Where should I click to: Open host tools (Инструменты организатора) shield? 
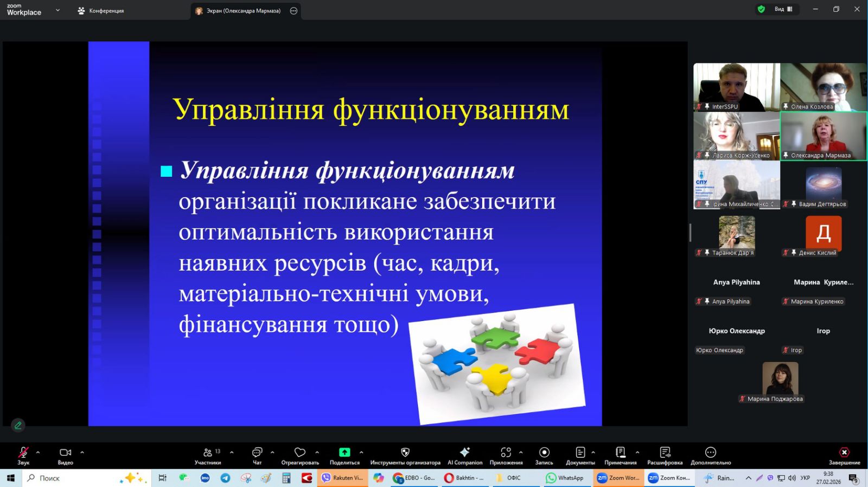tap(405, 453)
